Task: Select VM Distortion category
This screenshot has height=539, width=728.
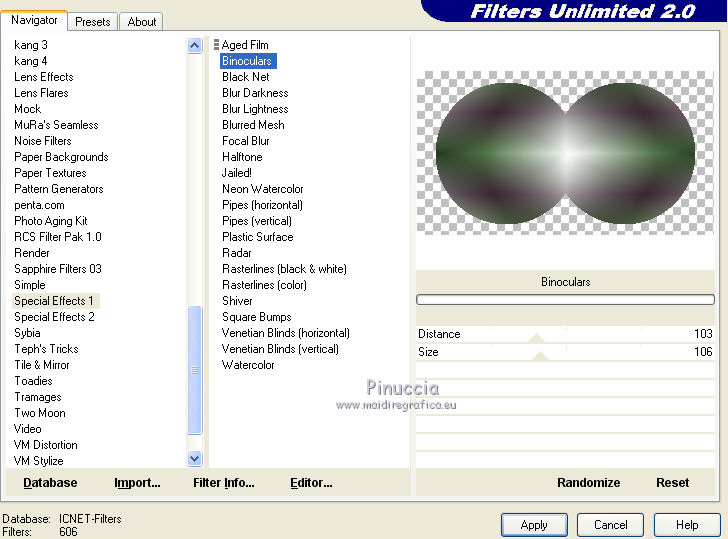Action: coord(46,445)
